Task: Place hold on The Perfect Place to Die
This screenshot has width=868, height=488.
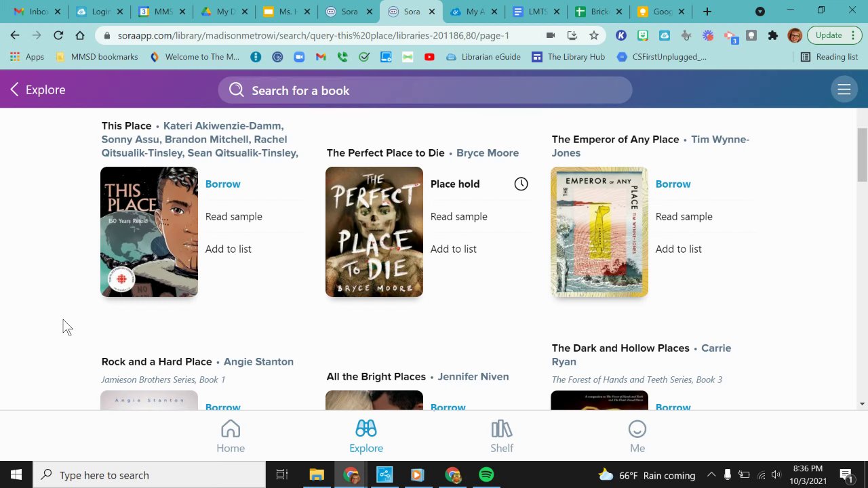Action: 455,184
